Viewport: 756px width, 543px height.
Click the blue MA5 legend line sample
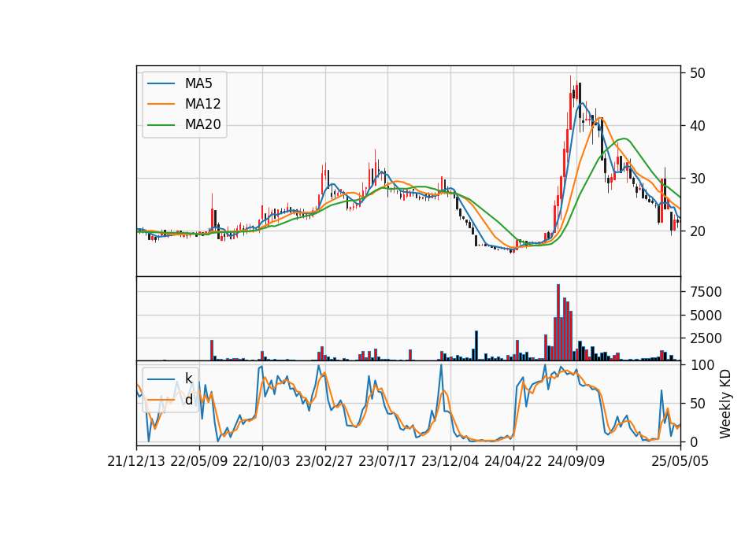click(161, 83)
